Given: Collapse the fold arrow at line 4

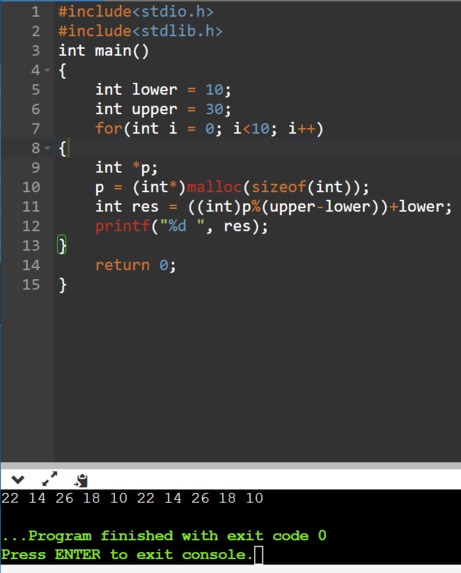Looking at the screenshot, I should [x=47, y=70].
